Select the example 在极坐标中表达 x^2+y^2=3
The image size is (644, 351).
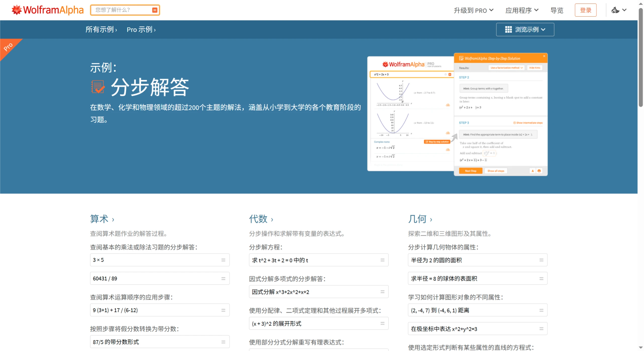coord(478,329)
